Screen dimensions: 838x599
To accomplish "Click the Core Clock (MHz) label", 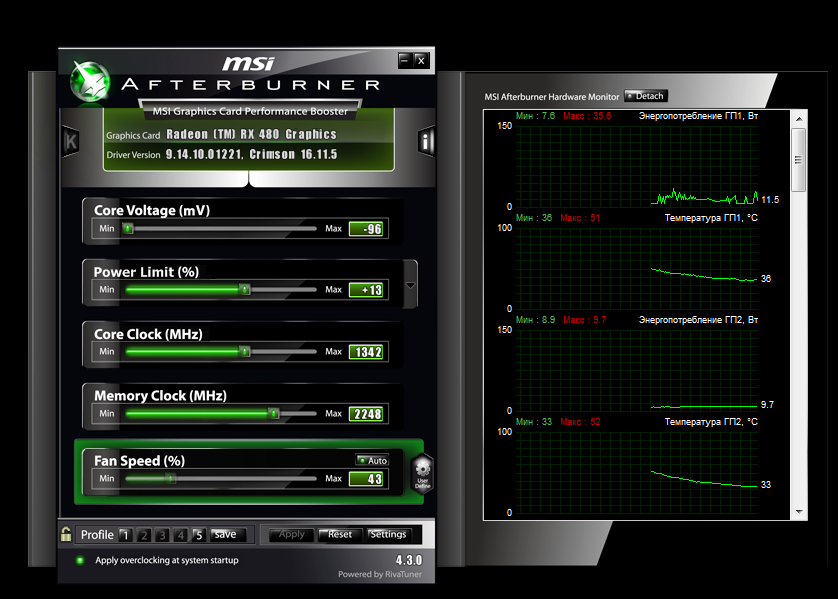I will coord(148,334).
